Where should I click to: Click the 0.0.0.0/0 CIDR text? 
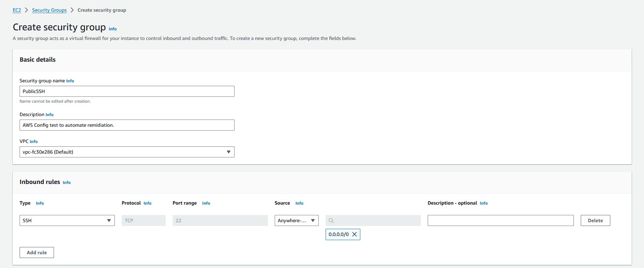[339, 234]
